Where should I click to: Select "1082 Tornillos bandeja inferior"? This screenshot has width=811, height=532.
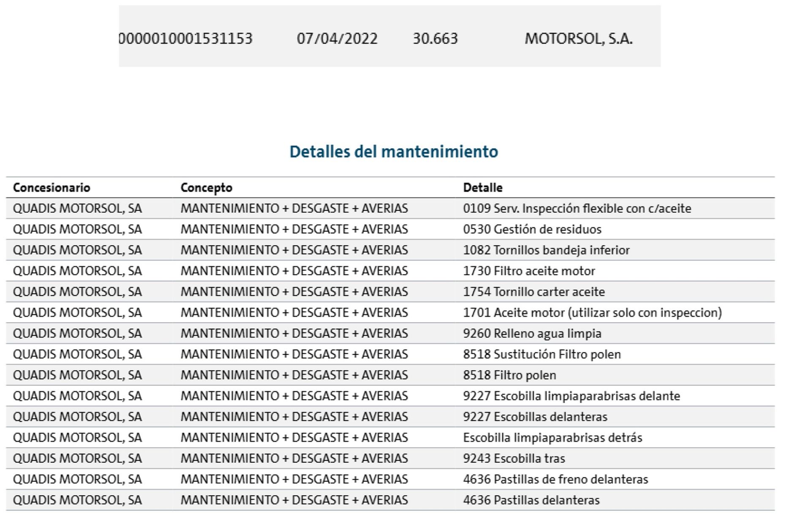547,250
